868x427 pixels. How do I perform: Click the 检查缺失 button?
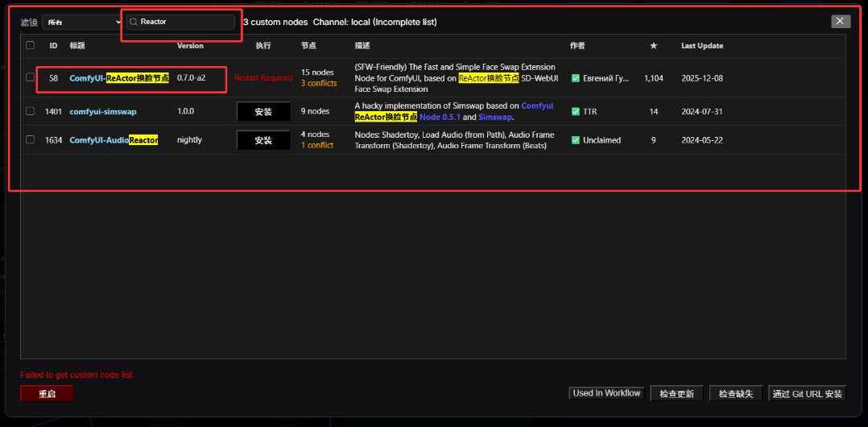coord(736,394)
